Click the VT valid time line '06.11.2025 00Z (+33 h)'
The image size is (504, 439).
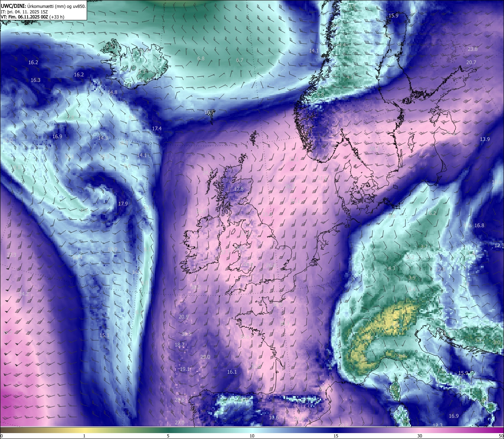point(41,17)
